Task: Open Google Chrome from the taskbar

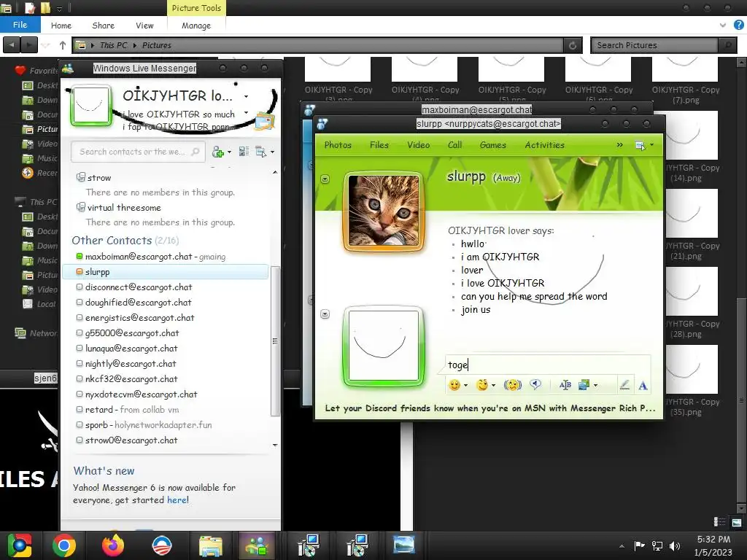Action: 64,545
